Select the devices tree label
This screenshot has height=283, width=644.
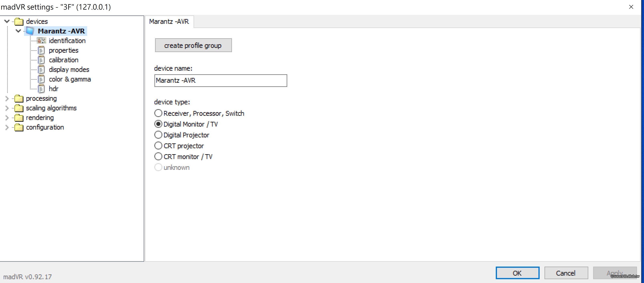(x=37, y=21)
